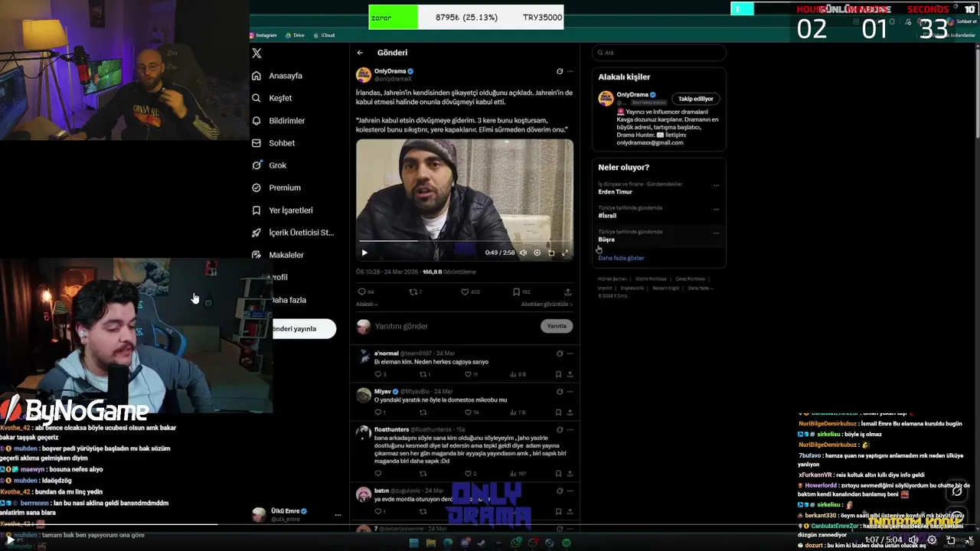Viewport: 980px width, 551px height.
Task: Go to Anasayfa in X sidebar
Action: pyautogui.click(x=277, y=76)
